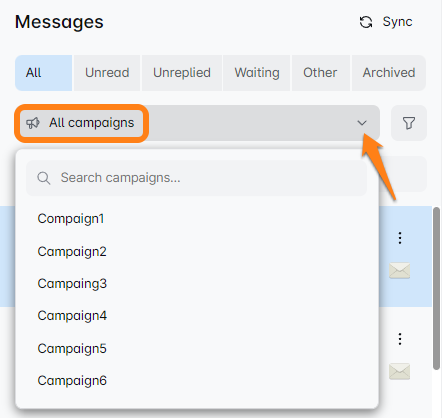
Task: Switch to the Unread tab
Action: point(107,73)
